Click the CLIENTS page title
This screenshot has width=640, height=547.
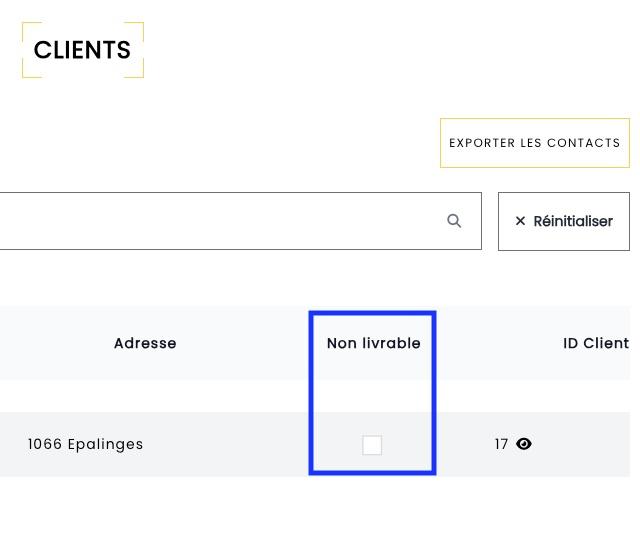[x=82, y=50]
